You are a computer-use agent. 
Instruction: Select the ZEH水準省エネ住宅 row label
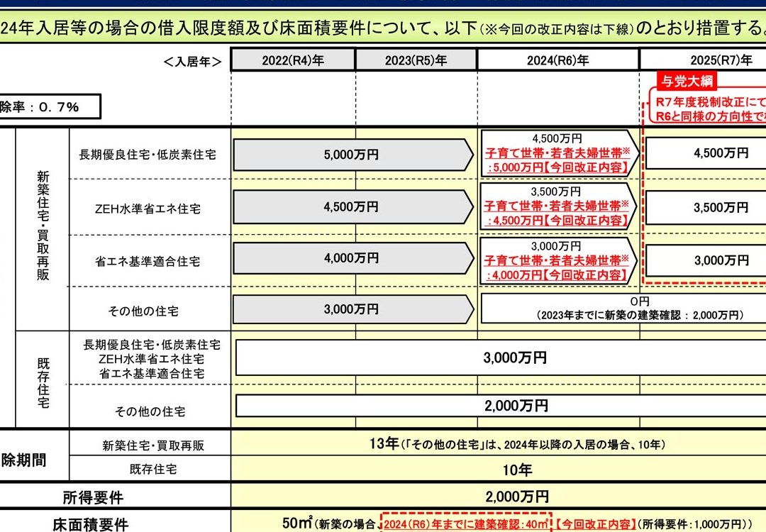coord(148,209)
